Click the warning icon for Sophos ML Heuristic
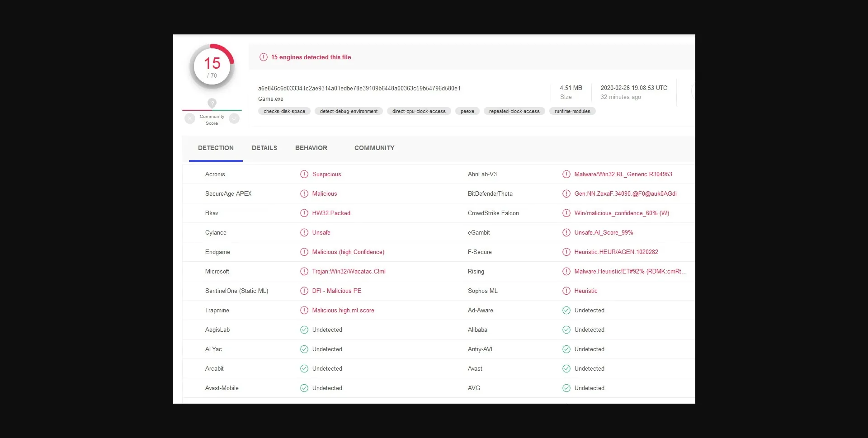 tap(566, 291)
